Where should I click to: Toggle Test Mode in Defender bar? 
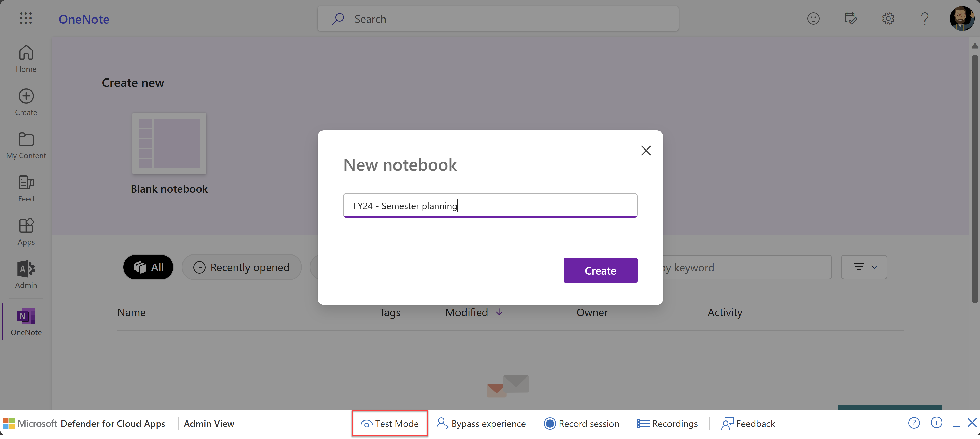[x=390, y=423]
